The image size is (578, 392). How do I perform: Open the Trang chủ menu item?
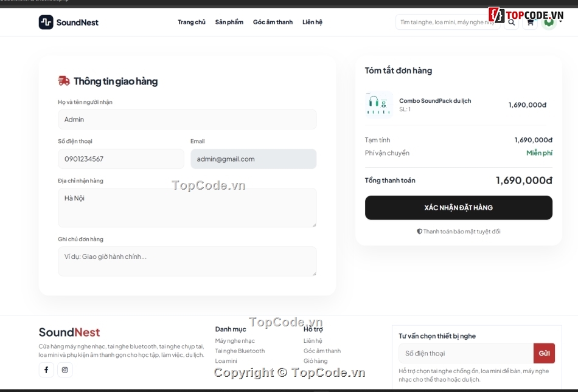pyautogui.click(x=191, y=22)
